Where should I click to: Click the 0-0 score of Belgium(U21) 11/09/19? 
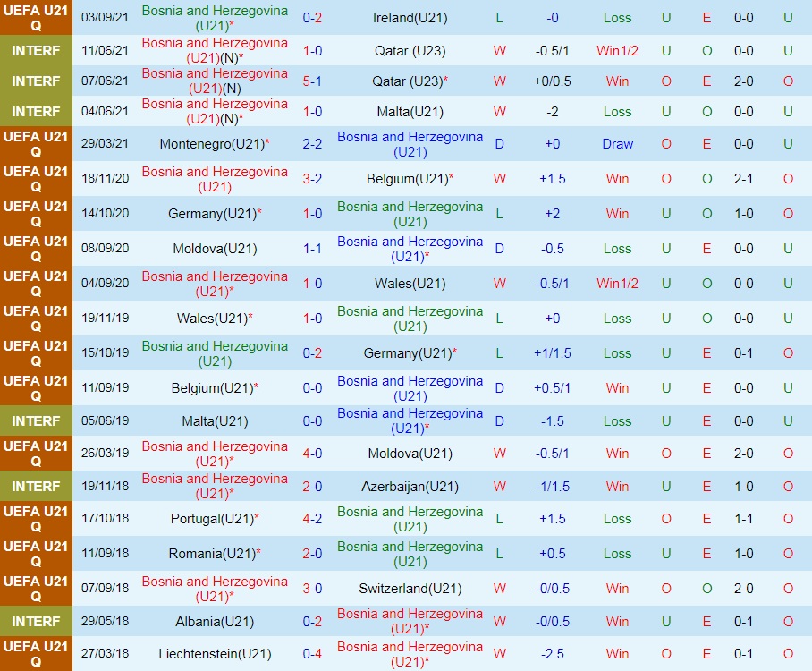click(x=312, y=388)
